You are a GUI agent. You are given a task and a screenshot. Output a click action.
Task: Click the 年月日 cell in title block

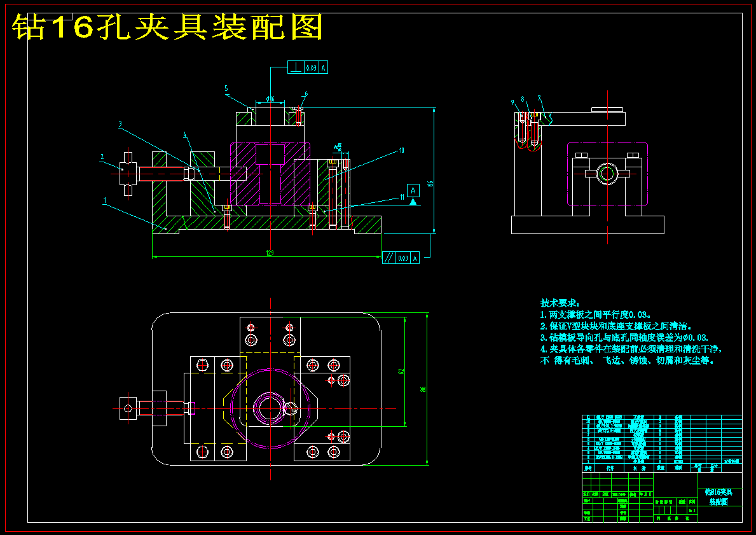[645, 494]
